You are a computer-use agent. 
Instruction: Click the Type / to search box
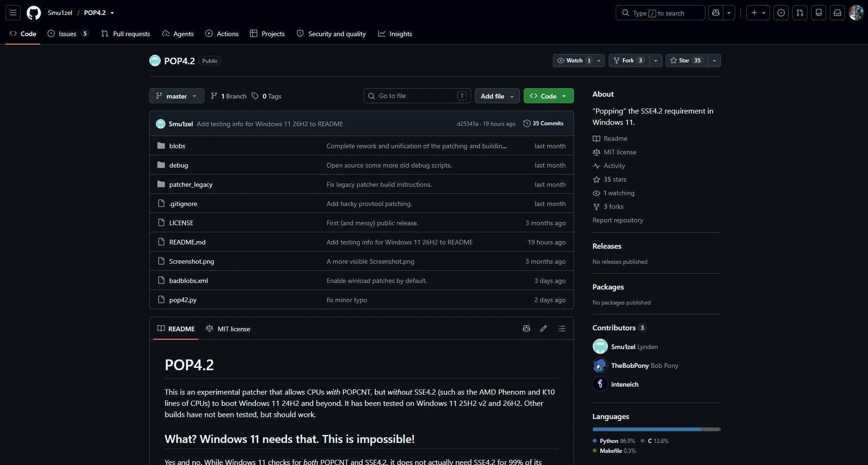(660, 13)
